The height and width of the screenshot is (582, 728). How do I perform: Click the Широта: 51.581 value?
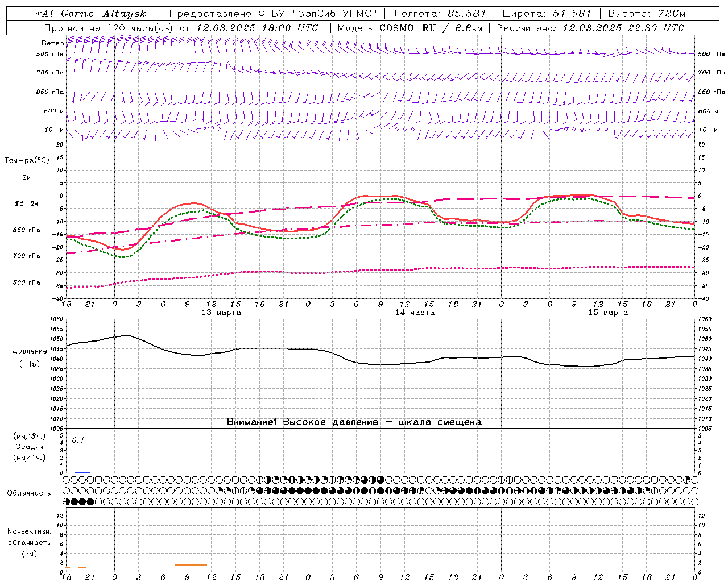point(547,13)
